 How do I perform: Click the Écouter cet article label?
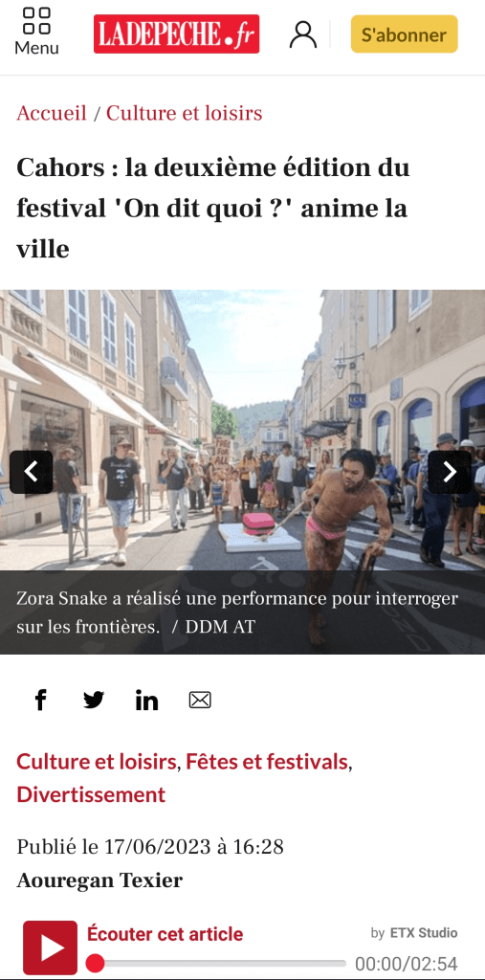point(165,934)
